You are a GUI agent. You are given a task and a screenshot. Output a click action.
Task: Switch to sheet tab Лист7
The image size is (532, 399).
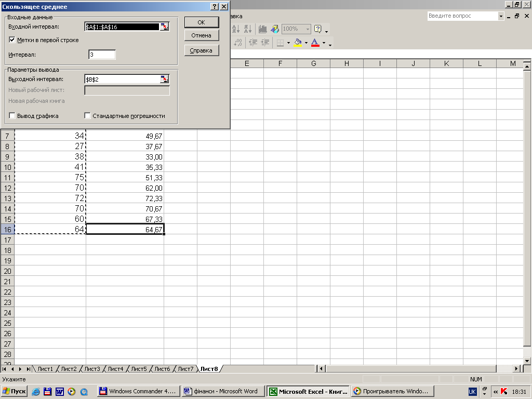click(185, 369)
